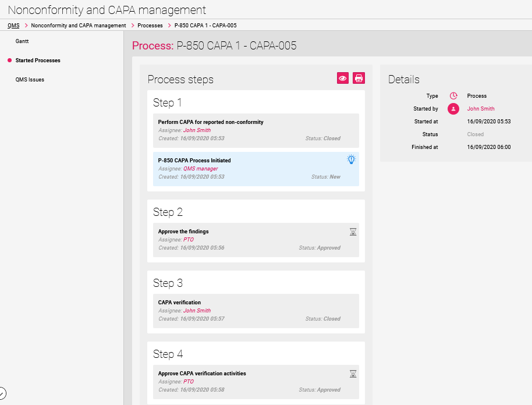Click the lightbulb icon on P-850 CAPA Process Initiated
This screenshot has width=532, height=405.
pyautogui.click(x=351, y=159)
